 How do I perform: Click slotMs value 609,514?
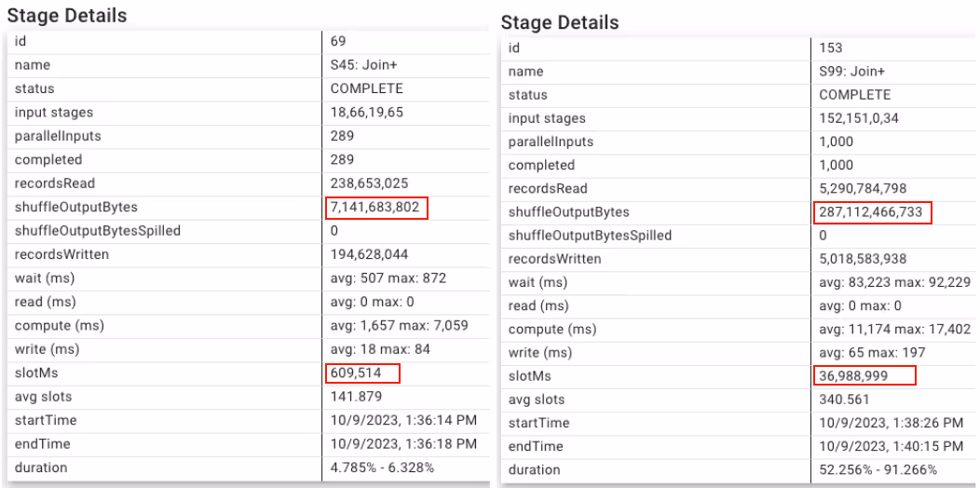355,373
